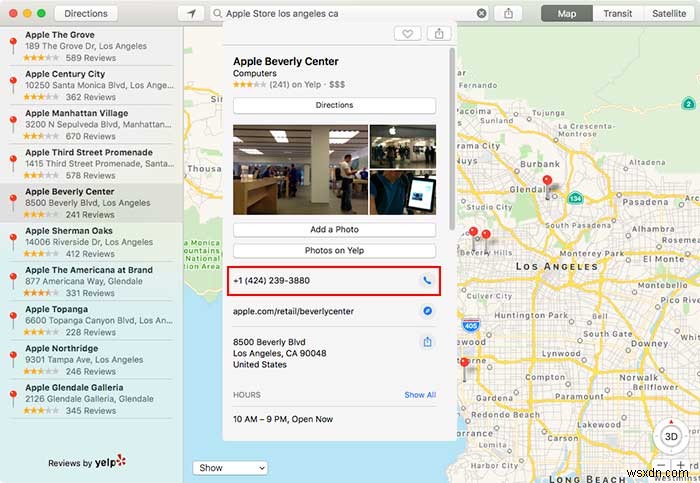
Task: Click the current location arrow icon
Action: (x=191, y=13)
